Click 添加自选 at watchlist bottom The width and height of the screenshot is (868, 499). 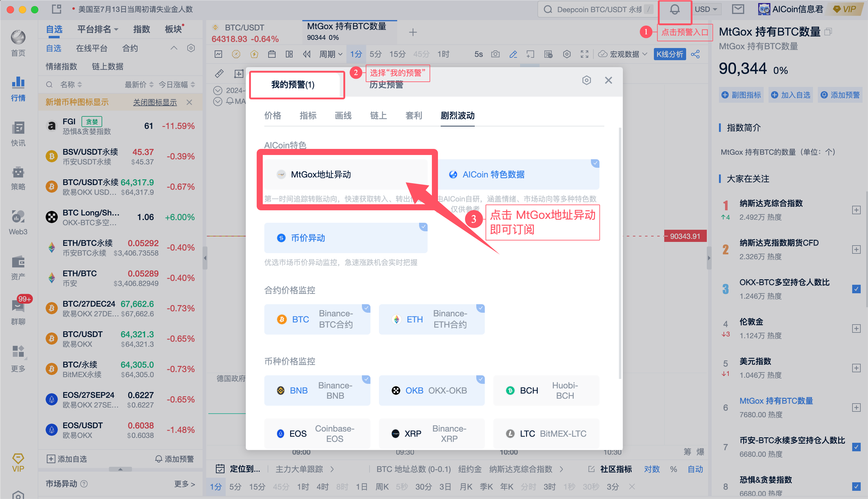[67, 459]
